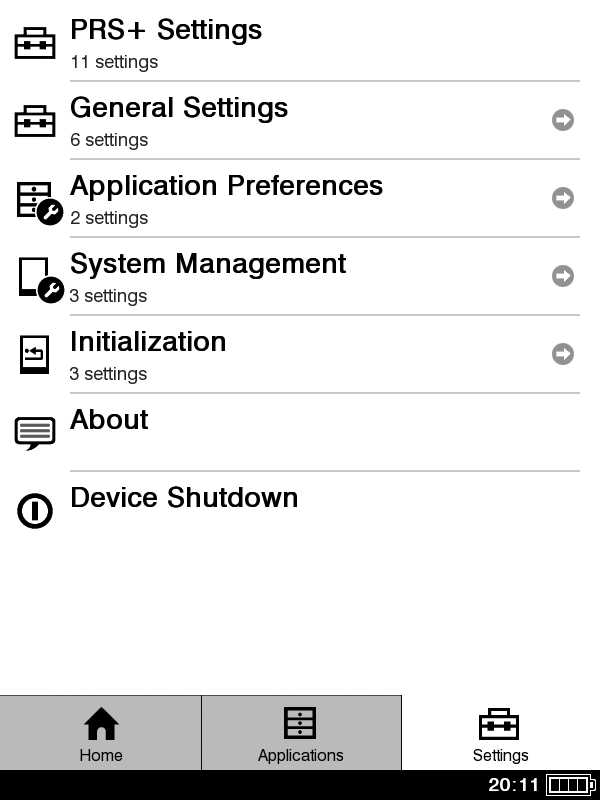Click the battery indicator in status bar

coord(570,785)
